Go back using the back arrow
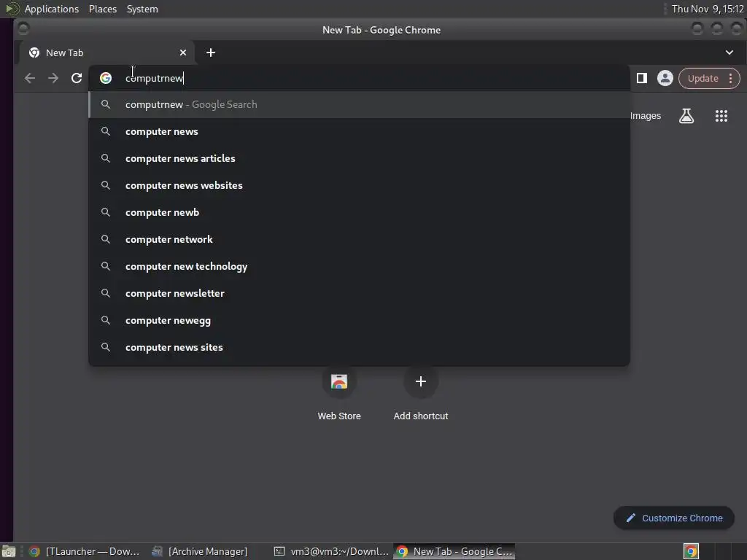The height and width of the screenshot is (560, 747). click(x=29, y=78)
